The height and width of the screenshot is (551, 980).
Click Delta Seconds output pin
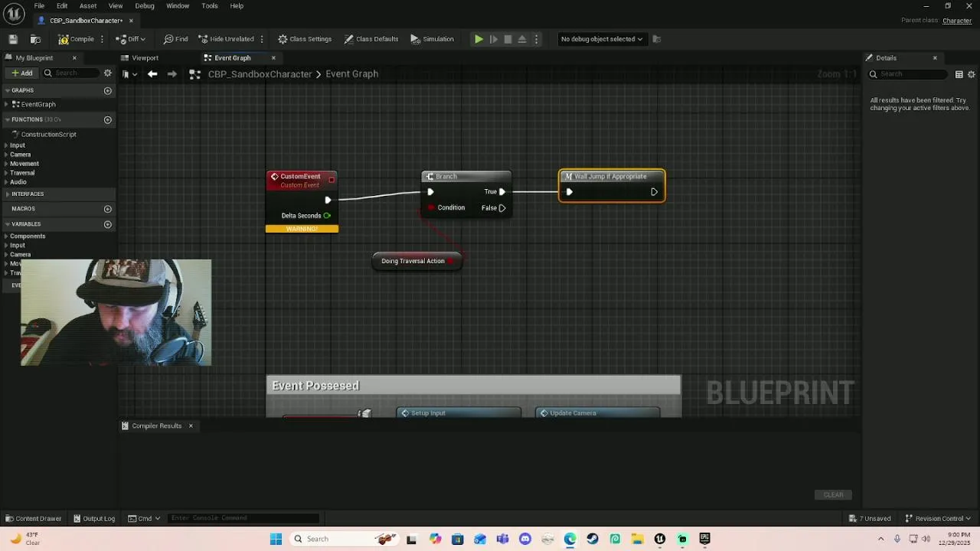[327, 216]
